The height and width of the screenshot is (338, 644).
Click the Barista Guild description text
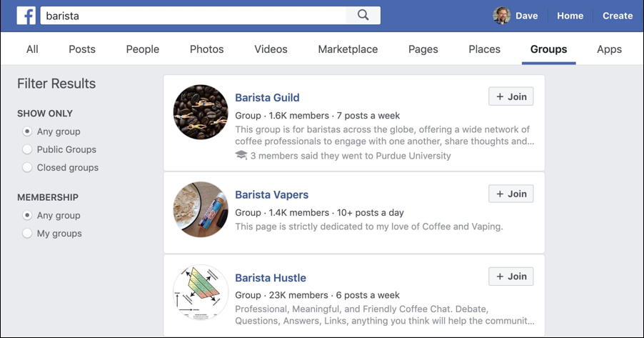(x=384, y=135)
